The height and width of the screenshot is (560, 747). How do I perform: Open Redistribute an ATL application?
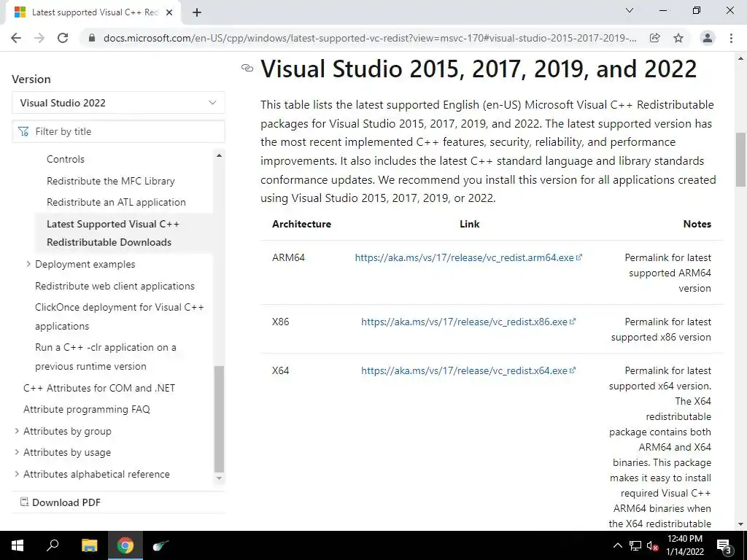(x=116, y=202)
